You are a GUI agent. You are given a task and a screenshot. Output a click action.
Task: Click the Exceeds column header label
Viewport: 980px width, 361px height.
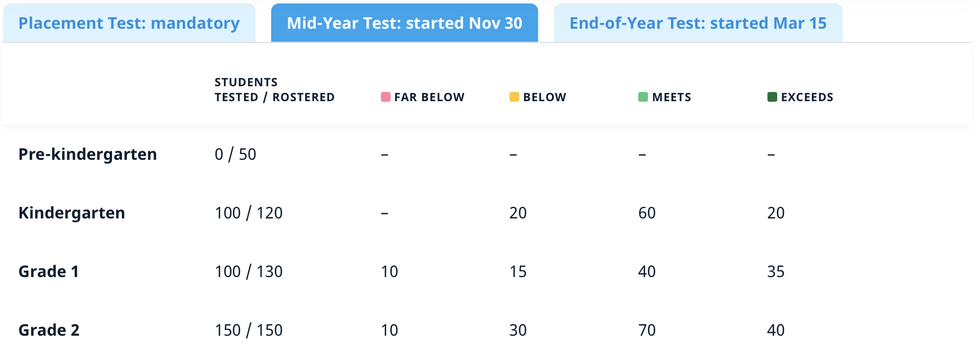(x=807, y=97)
